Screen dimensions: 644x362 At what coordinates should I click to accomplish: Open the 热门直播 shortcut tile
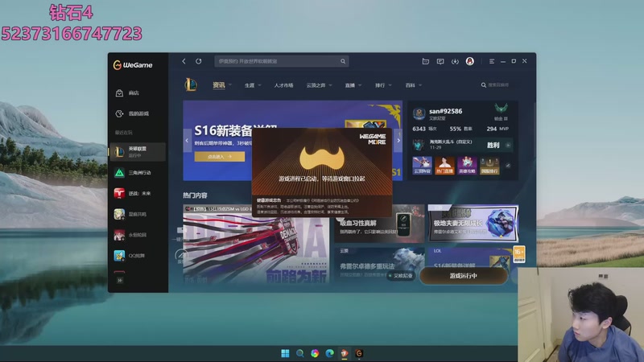coord(444,166)
